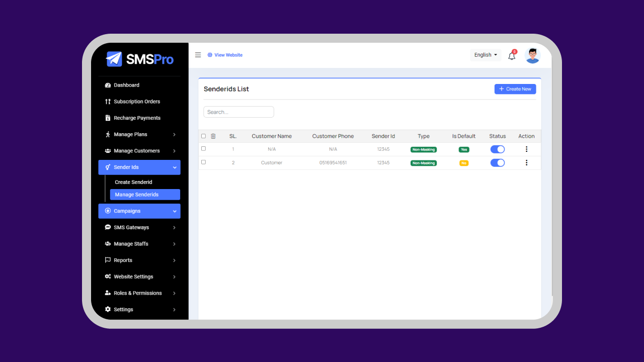The image size is (644, 362).
Task: Click the Recharge Payments icon
Action: (108, 118)
